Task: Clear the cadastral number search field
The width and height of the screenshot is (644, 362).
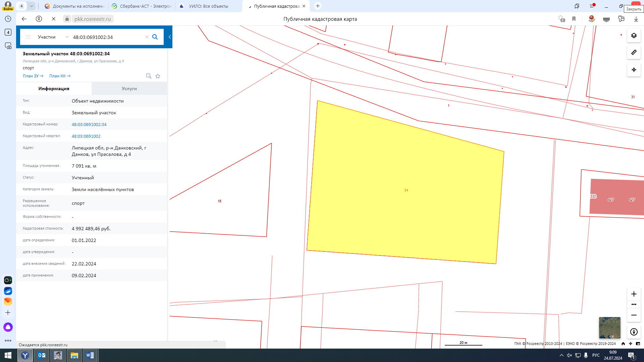Action: click(147, 37)
